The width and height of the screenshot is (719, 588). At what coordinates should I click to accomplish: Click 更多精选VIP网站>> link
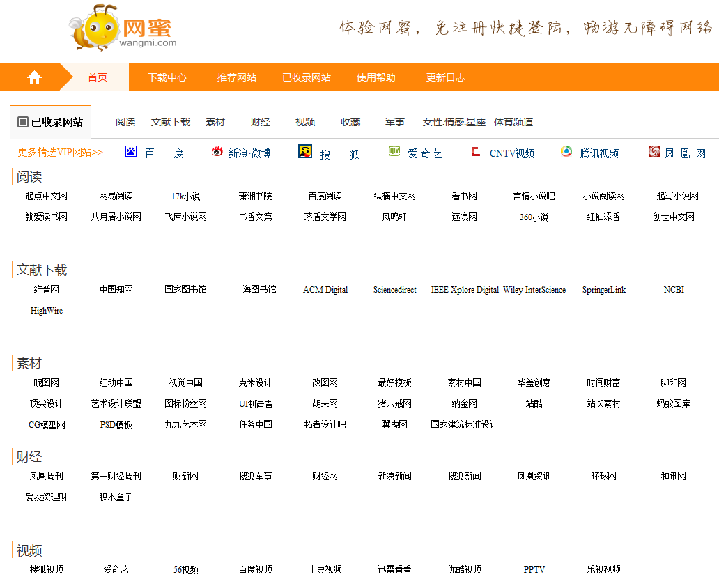(x=60, y=153)
